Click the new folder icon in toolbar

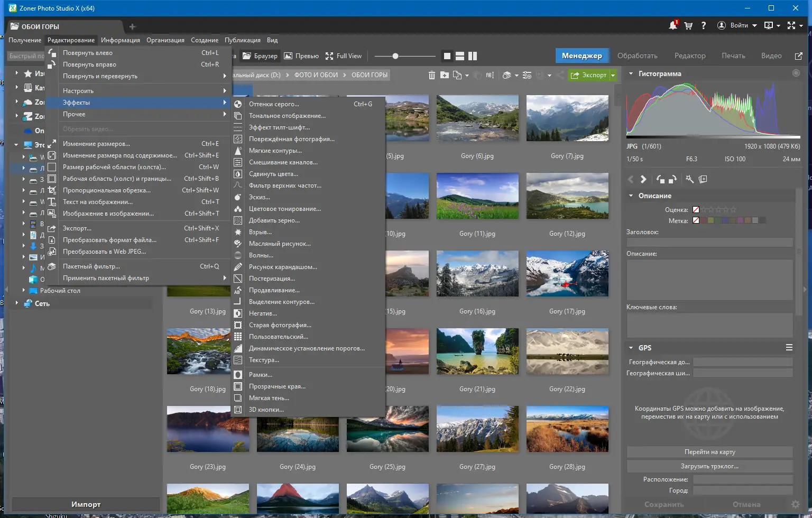pyautogui.click(x=445, y=75)
